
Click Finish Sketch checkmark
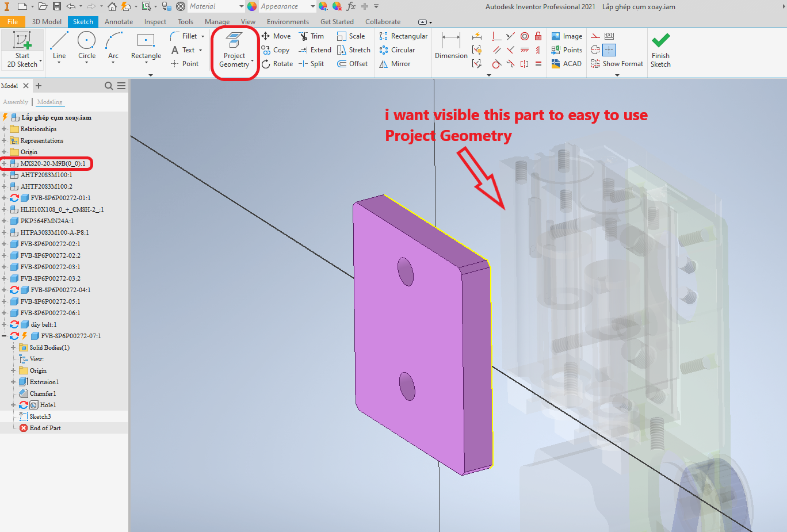(x=660, y=49)
